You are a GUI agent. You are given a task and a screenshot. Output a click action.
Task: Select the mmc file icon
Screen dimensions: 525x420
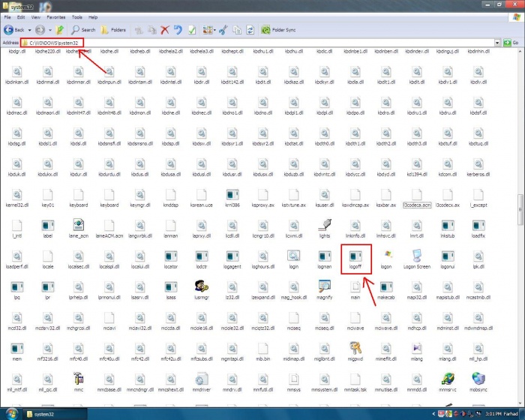point(78,379)
